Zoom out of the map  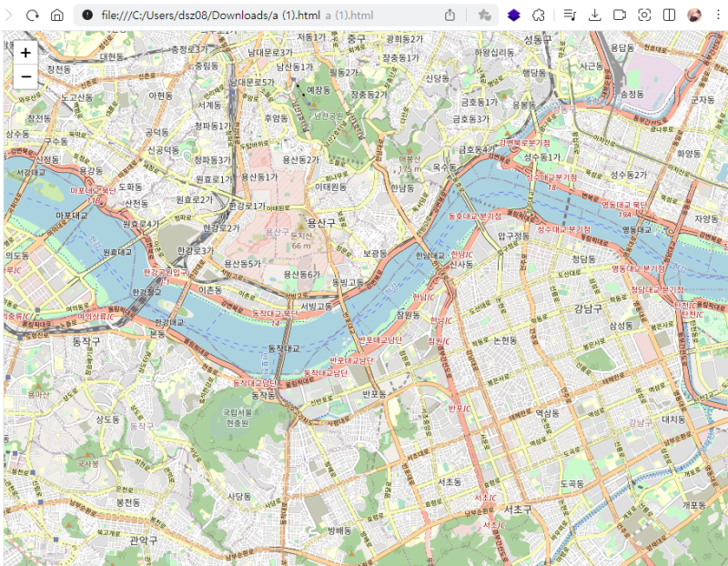pos(26,76)
